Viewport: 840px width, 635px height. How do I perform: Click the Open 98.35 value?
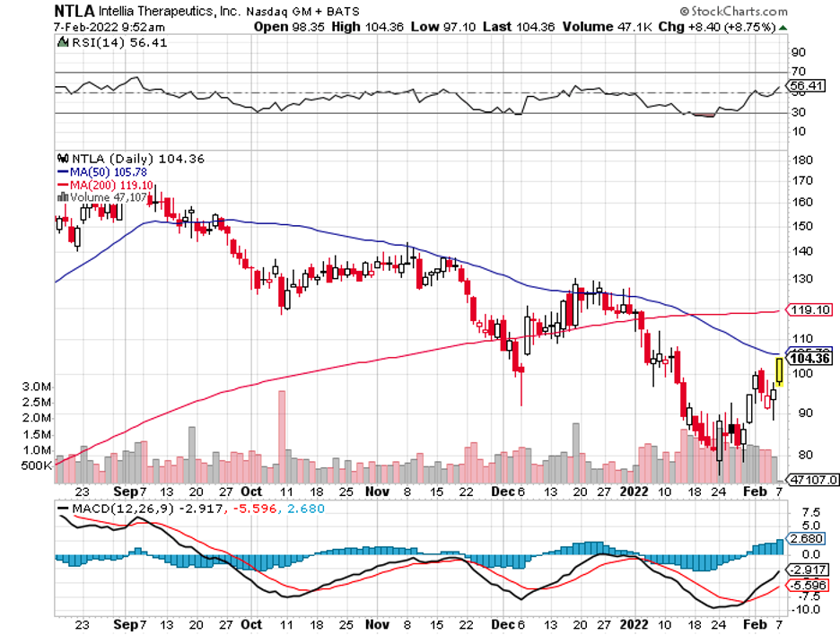click(289, 27)
